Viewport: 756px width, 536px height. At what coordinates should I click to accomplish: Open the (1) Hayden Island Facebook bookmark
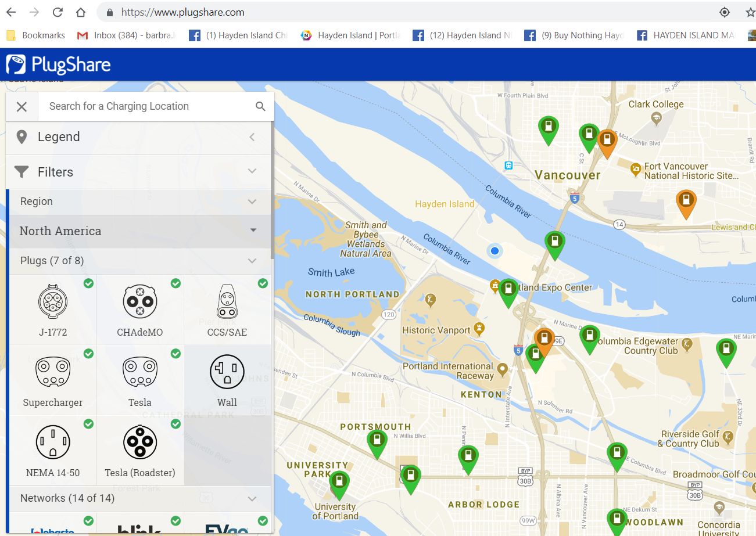click(238, 35)
